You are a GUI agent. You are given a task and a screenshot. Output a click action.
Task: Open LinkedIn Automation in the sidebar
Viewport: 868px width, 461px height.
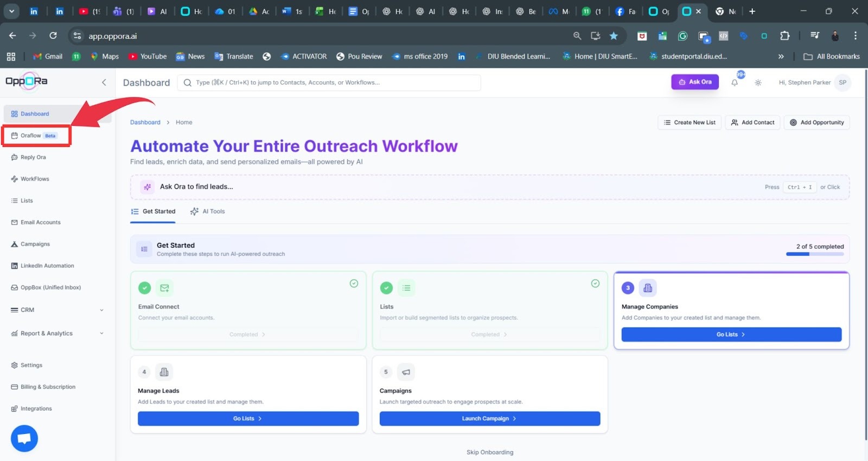47,266
